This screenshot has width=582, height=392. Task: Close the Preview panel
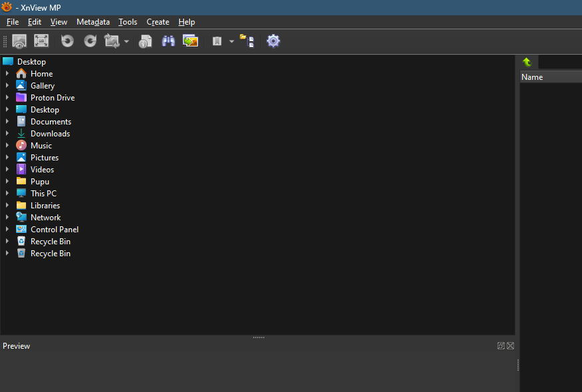point(510,345)
